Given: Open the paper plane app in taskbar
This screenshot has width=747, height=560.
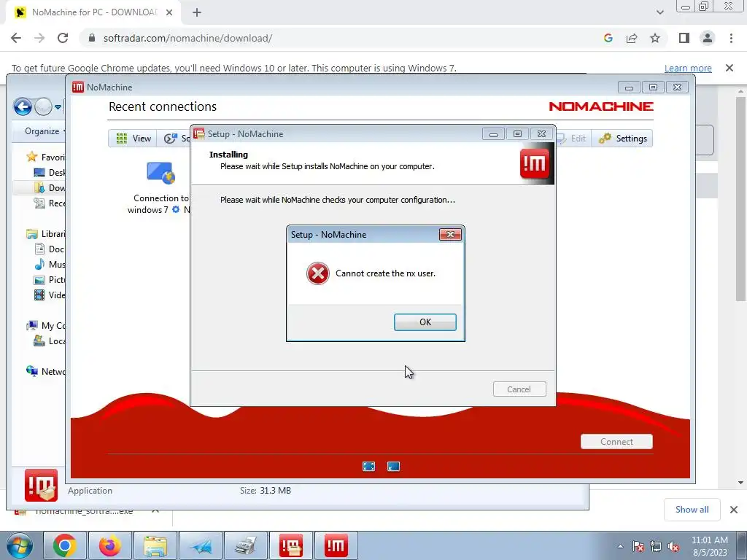Looking at the screenshot, I should pos(200,545).
